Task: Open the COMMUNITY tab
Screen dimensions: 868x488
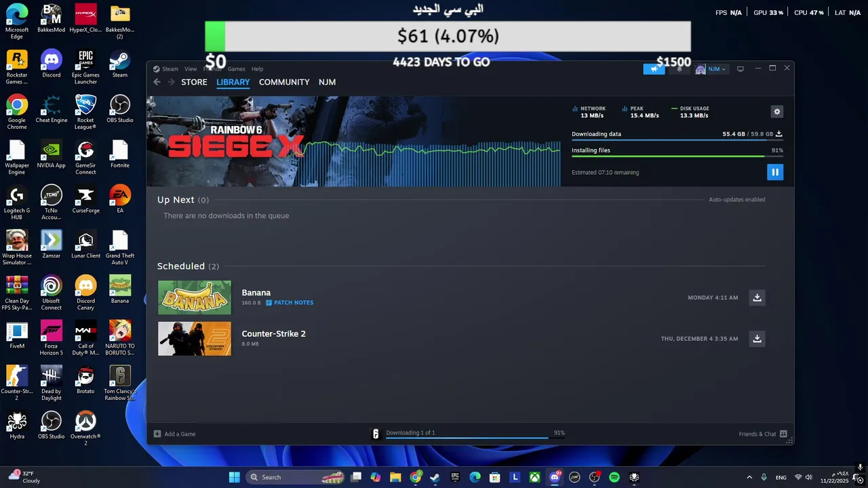Action: pos(284,82)
